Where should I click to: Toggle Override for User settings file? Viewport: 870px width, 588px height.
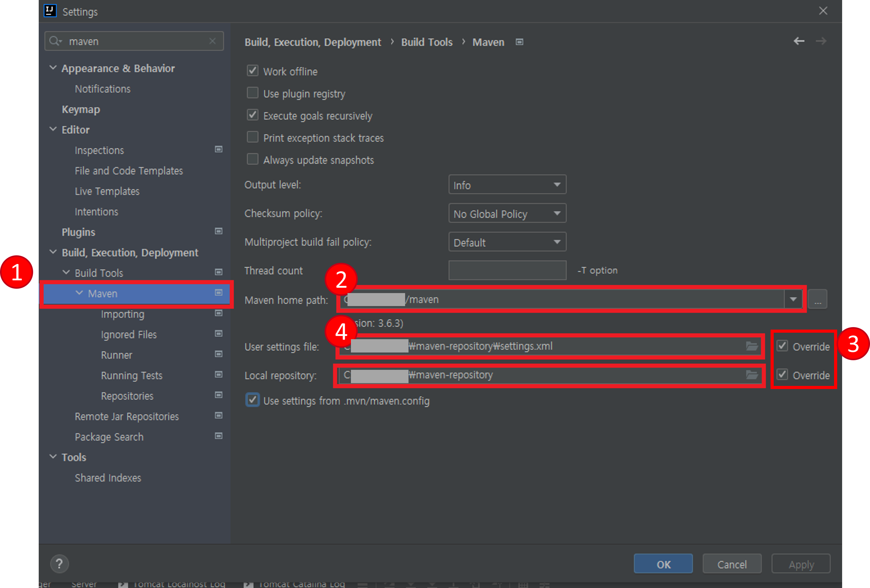(782, 346)
